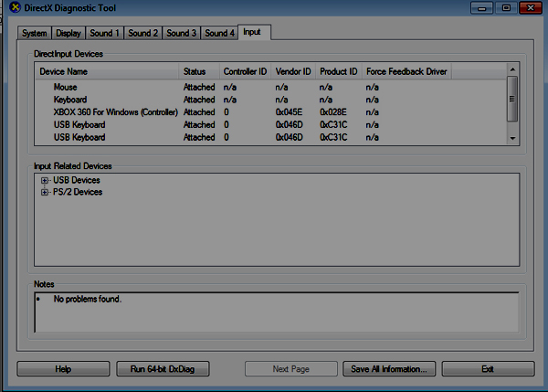Image resolution: width=548 pixels, height=392 pixels.
Task: Click the Status column header
Action: pyautogui.click(x=199, y=71)
